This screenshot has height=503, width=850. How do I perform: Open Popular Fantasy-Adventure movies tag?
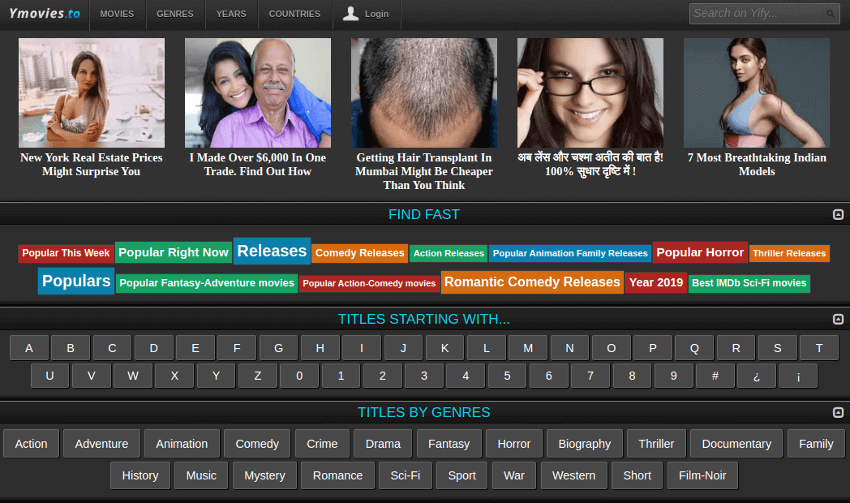(207, 283)
